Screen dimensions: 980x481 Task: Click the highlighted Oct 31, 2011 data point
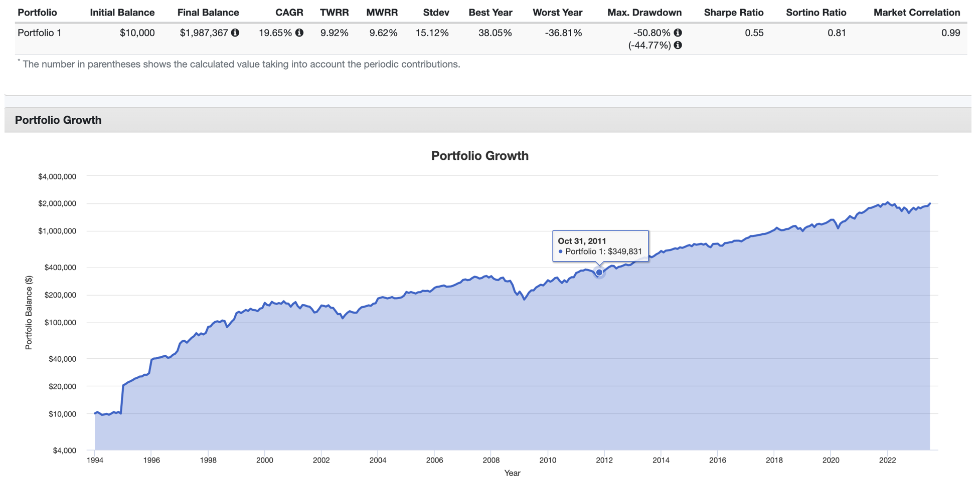point(599,273)
